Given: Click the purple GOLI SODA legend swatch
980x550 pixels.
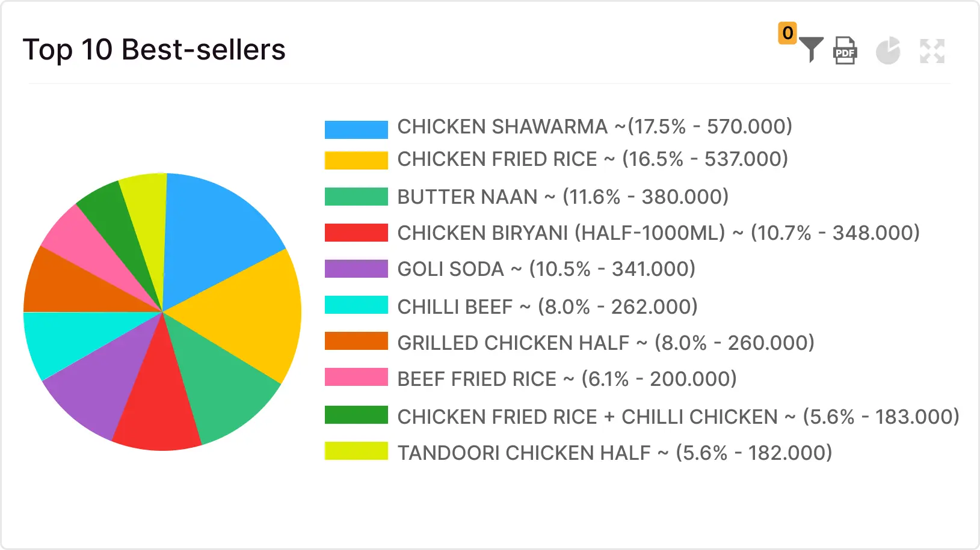Looking at the screenshot, I should [356, 269].
